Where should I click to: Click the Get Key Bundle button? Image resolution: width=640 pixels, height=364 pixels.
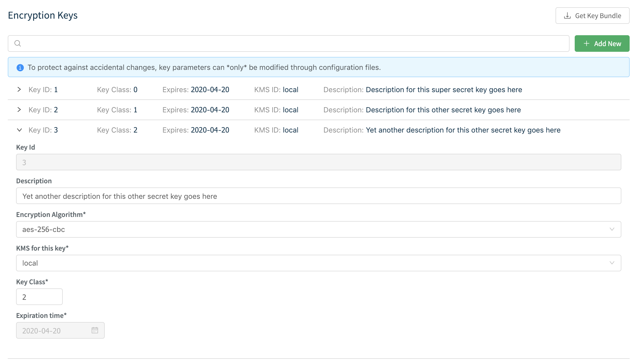(x=592, y=16)
